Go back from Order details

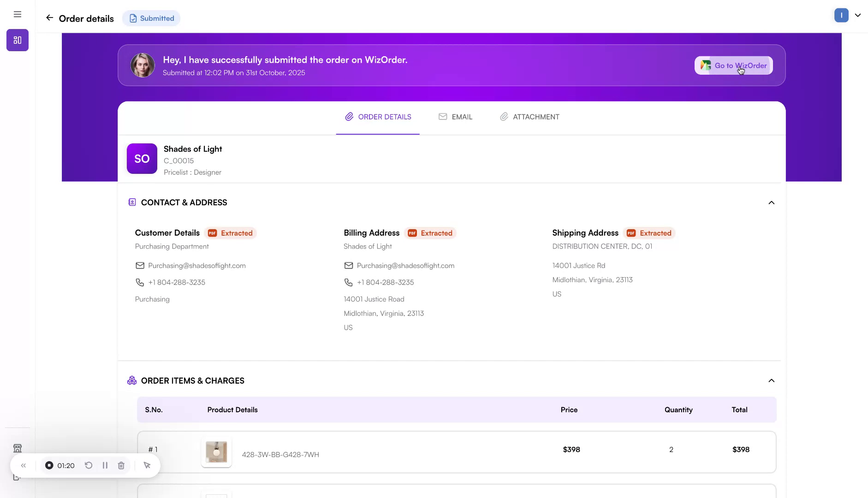(49, 18)
